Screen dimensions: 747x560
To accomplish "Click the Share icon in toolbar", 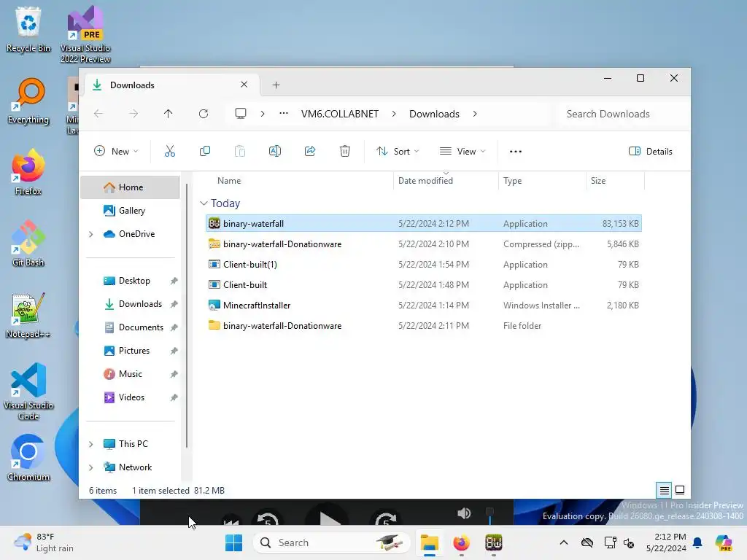I will [310, 152].
